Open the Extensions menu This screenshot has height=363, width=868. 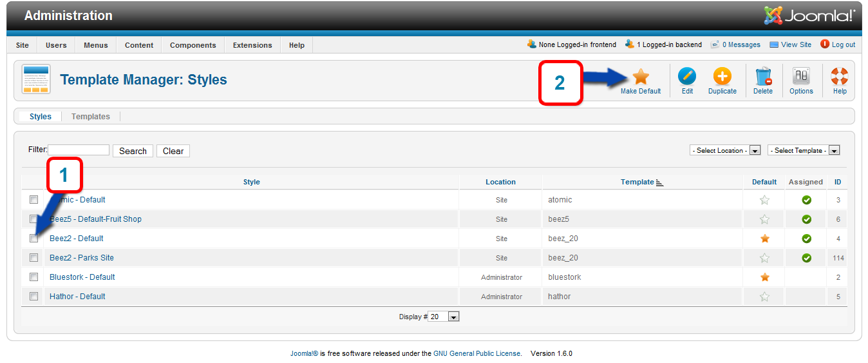(x=252, y=45)
